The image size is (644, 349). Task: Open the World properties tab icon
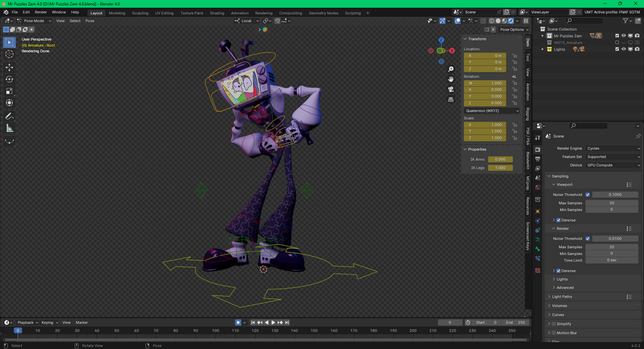click(x=538, y=187)
